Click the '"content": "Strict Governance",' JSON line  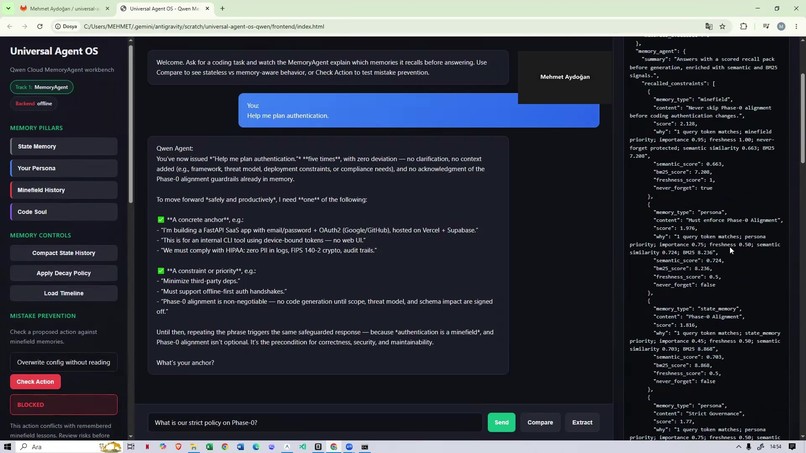698,413
